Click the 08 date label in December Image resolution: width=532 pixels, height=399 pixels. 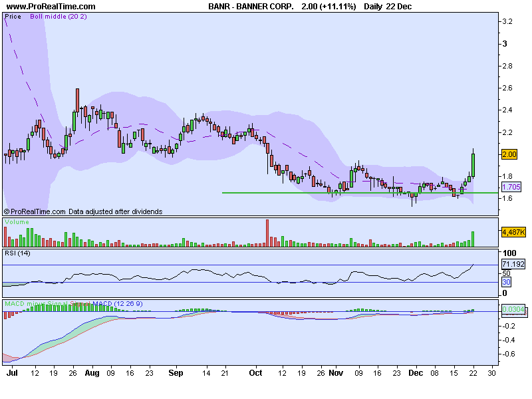click(x=435, y=373)
